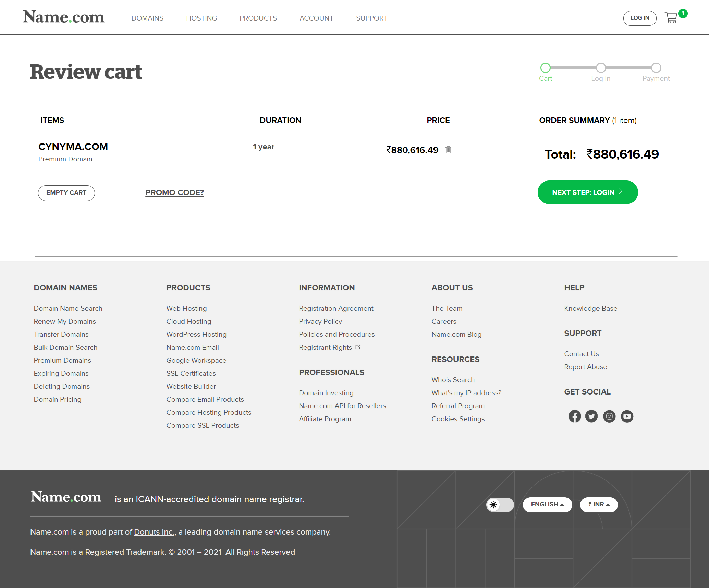709x588 pixels.
Task: Open the Domain Investing link
Action: tap(326, 393)
